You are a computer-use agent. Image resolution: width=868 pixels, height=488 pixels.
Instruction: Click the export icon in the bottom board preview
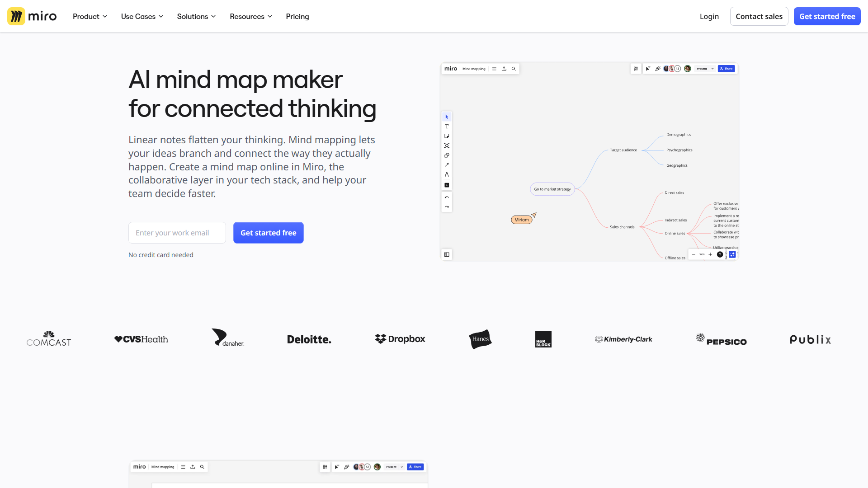click(x=193, y=467)
